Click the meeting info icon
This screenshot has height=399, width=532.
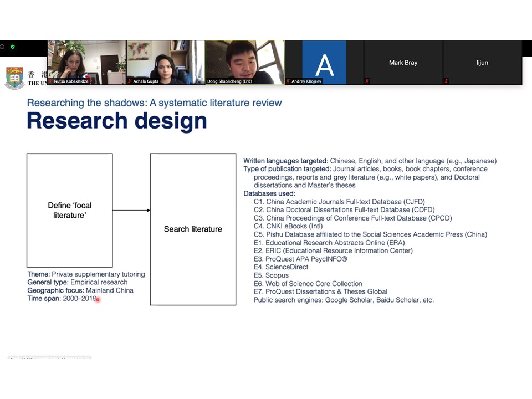(x=2, y=47)
